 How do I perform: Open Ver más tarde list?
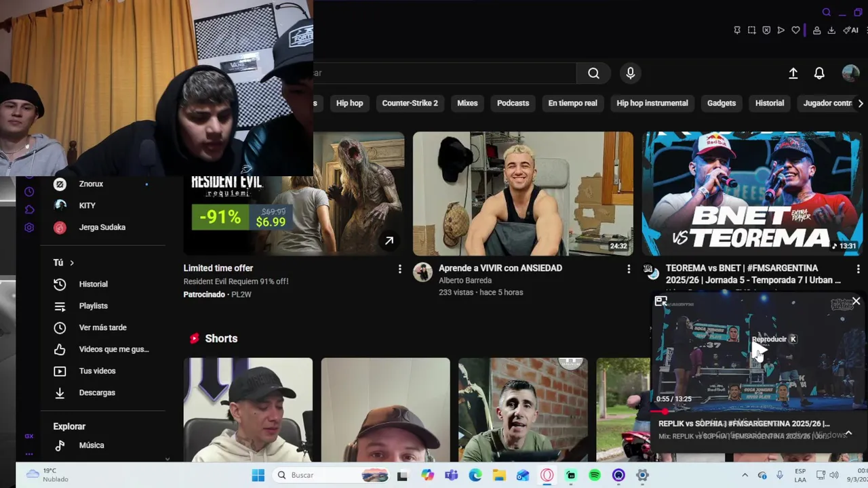103,327
